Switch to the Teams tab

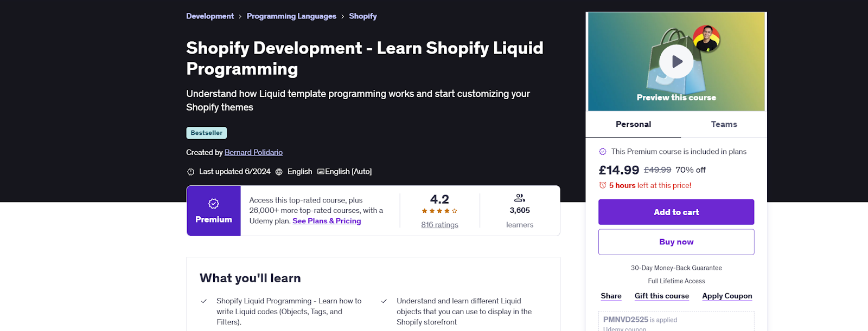[724, 124]
